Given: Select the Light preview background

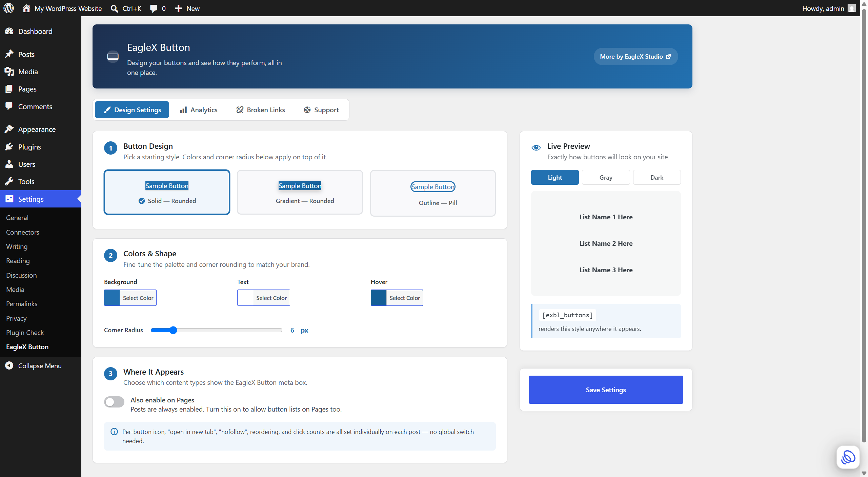Looking at the screenshot, I should (555, 177).
